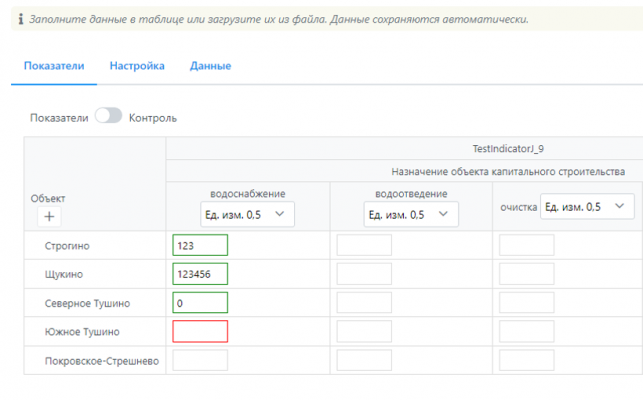The height and width of the screenshot is (400, 643).
Task: Click the Строгино водоснабжение field with 123
Action: pyautogui.click(x=200, y=245)
